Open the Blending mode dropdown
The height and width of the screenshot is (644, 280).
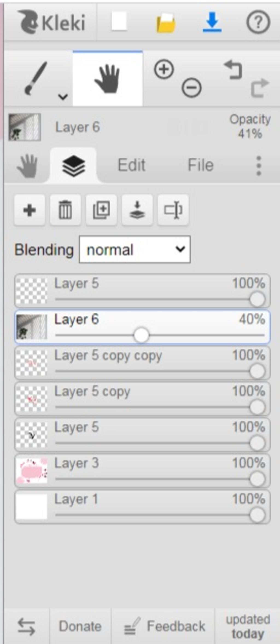click(135, 249)
